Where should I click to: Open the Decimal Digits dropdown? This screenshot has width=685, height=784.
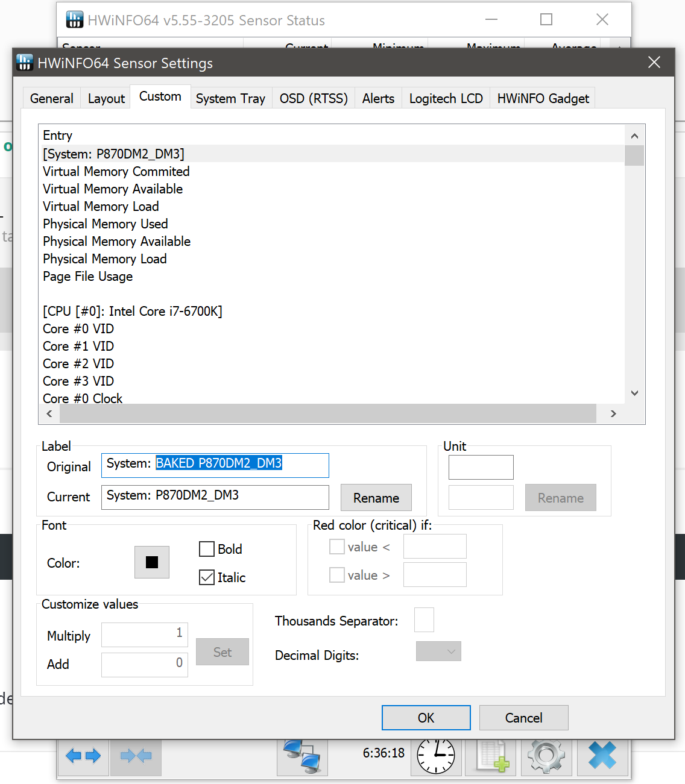click(x=438, y=651)
